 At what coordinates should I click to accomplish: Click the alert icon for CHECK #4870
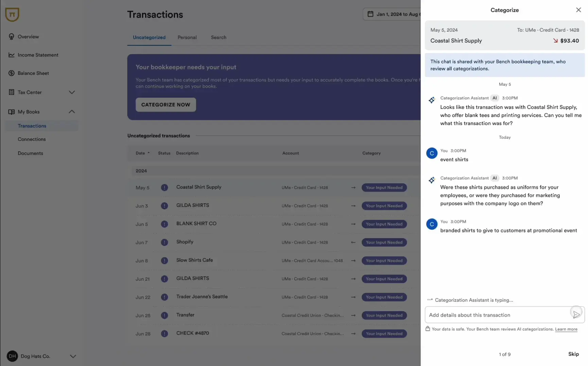click(164, 334)
